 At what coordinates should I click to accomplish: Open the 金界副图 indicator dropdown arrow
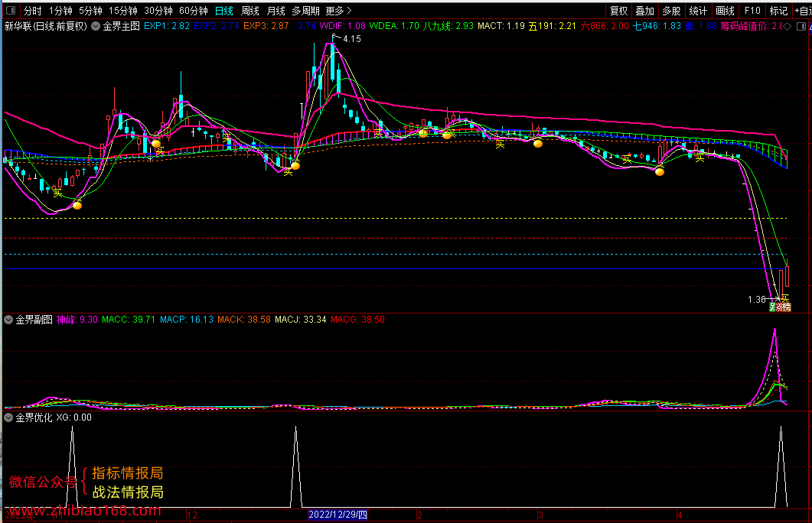point(8,320)
